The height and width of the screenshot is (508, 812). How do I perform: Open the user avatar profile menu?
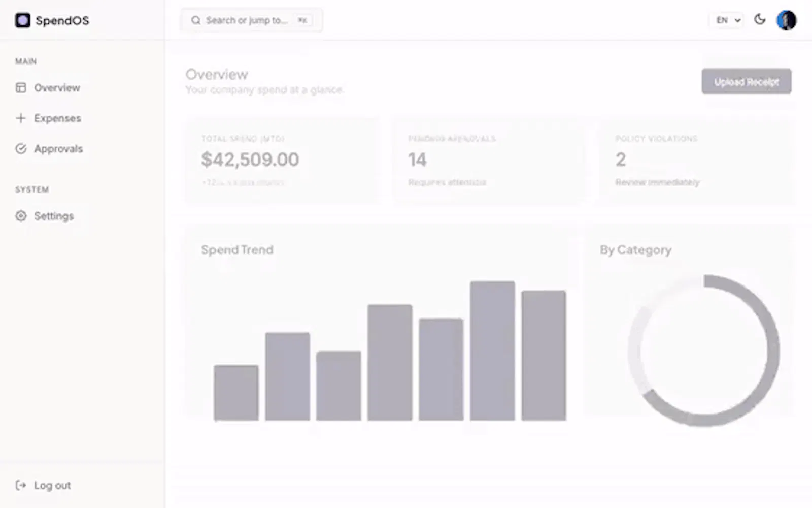point(787,20)
